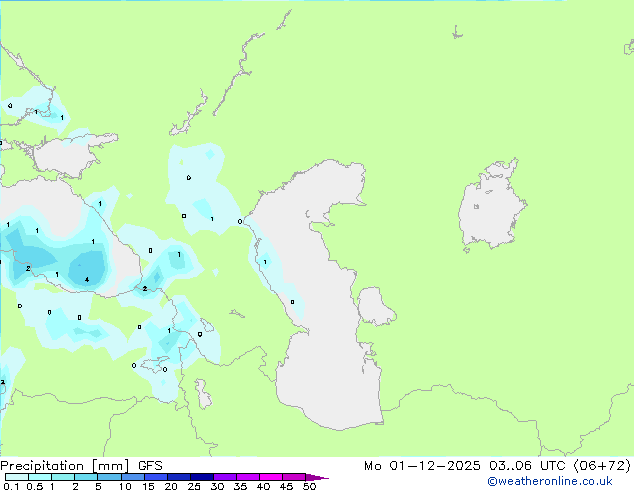Click the 'Precipitation [mm] GFS' title text
The height and width of the screenshot is (490, 634).
[81, 466]
